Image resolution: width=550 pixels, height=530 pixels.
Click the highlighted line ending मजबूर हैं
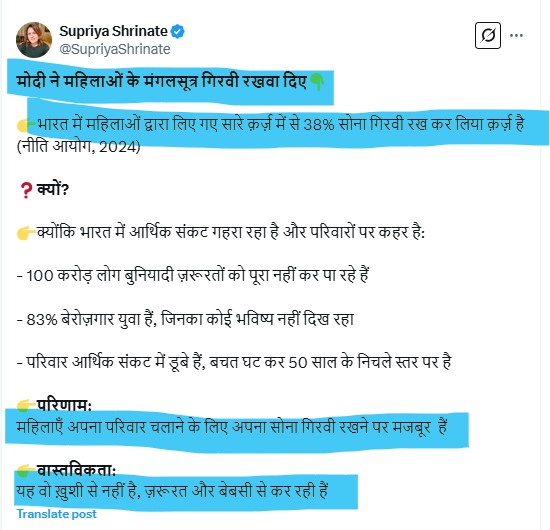[232, 427]
